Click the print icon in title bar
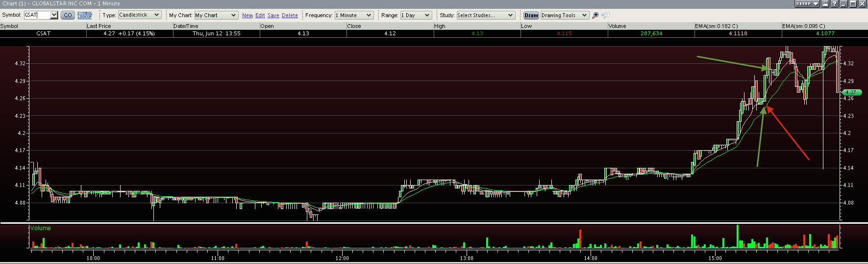Image resolution: width=868 pixels, height=264 pixels. (x=825, y=3)
